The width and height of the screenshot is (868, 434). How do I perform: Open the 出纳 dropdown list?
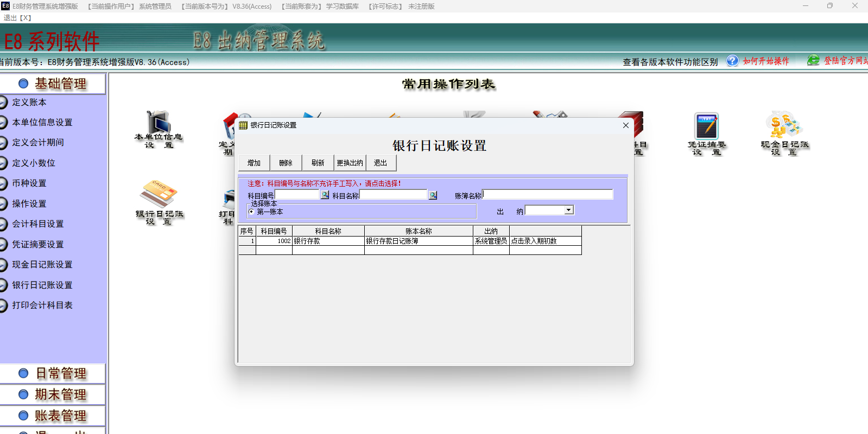[x=568, y=210]
